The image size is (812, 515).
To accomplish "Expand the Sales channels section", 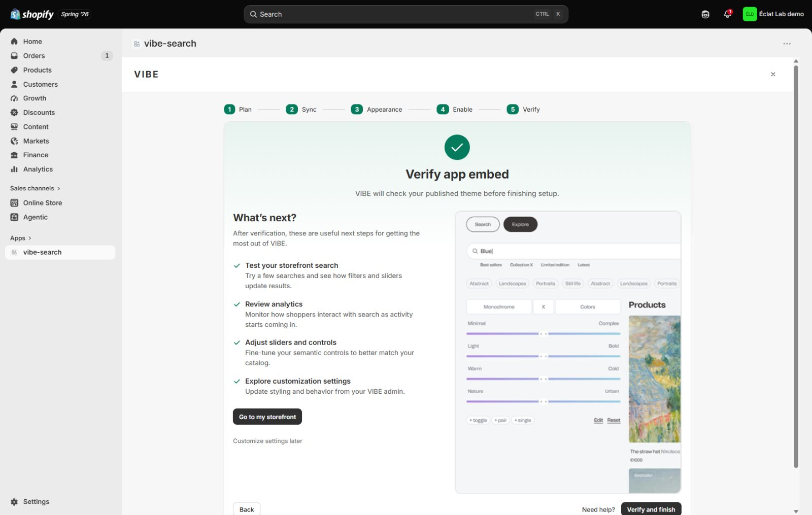I will [x=35, y=188].
